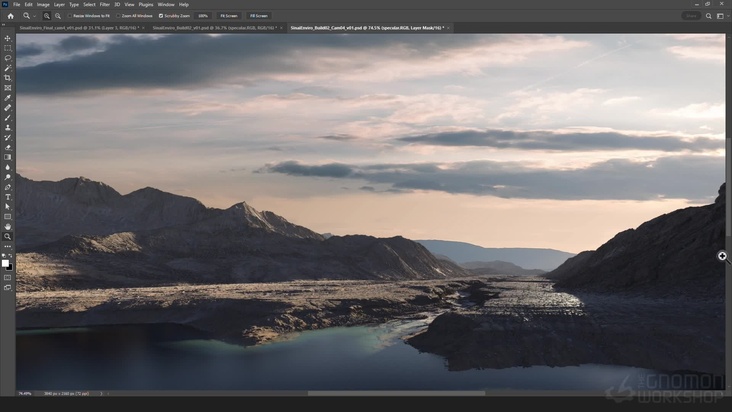This screenshot has width=732, height=412.
Task: Close the SinaiEnviro_Build02_Cam04_v01.psd tab
Action: (448, 28)
